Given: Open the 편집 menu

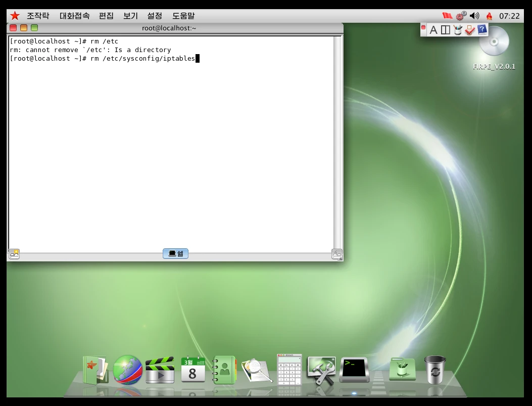Looking at the screenshot, I should [x=106, y=16].
